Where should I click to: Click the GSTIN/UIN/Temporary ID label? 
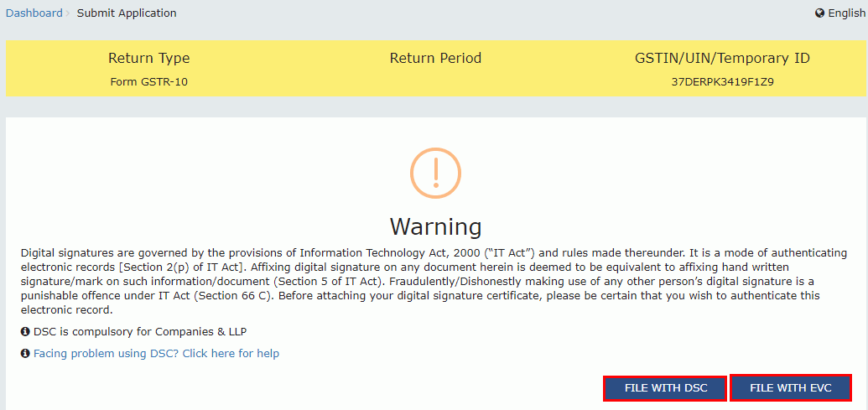pos(722,59)
